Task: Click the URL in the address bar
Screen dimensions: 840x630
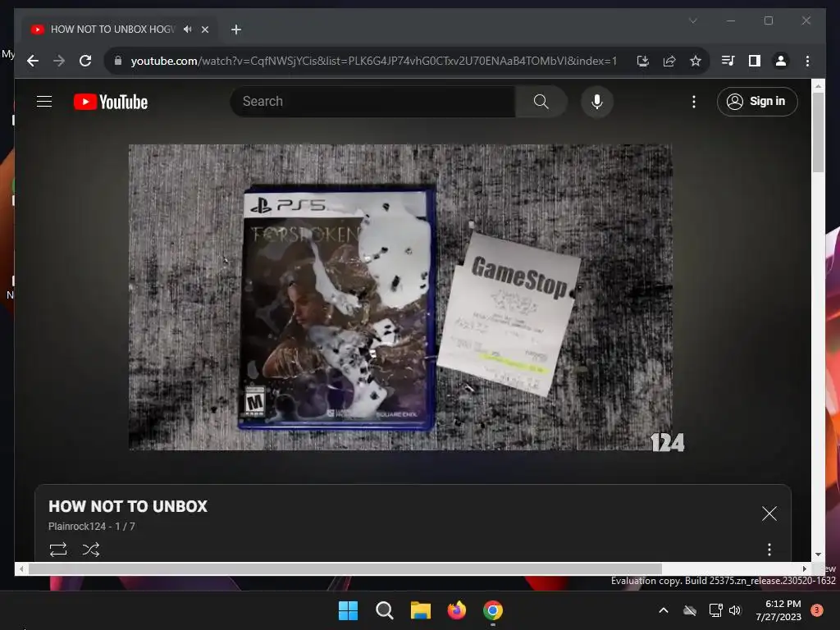Action: click(374, 61)
